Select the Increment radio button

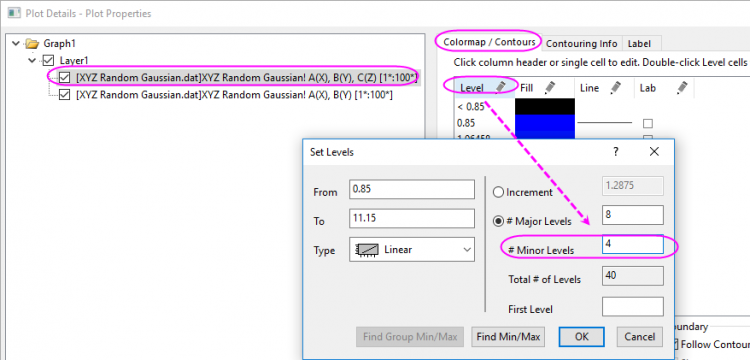pos(498,192)
